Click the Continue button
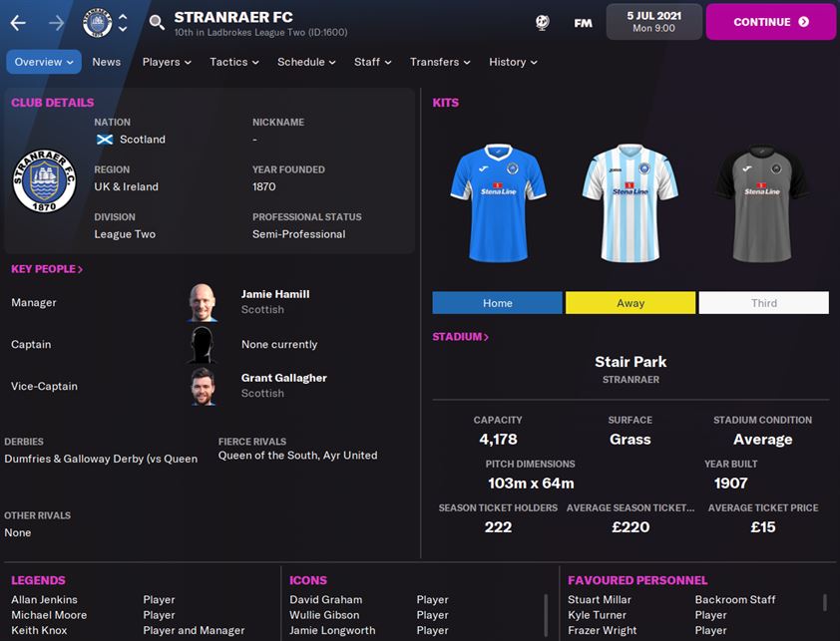 tap(771, 22)
